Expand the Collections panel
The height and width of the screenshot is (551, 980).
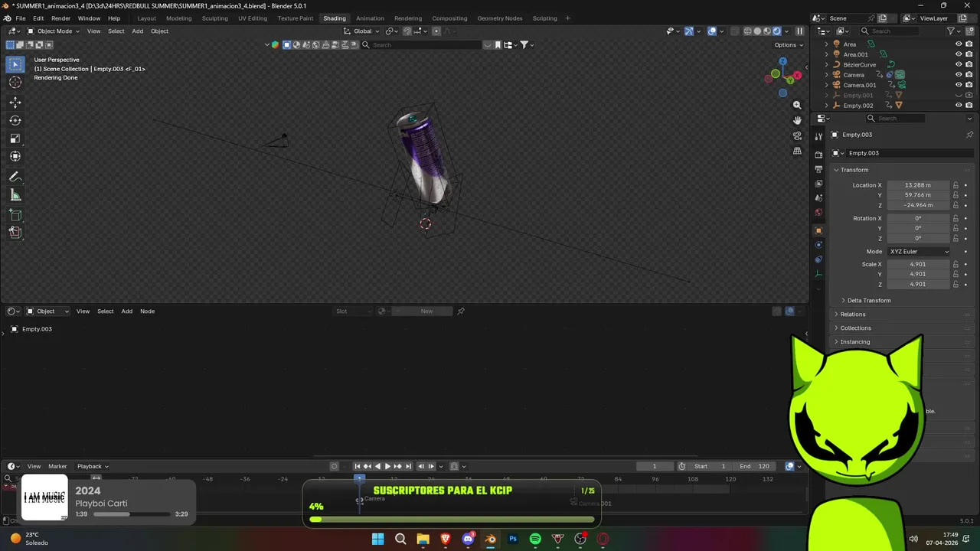pos(855,328)
